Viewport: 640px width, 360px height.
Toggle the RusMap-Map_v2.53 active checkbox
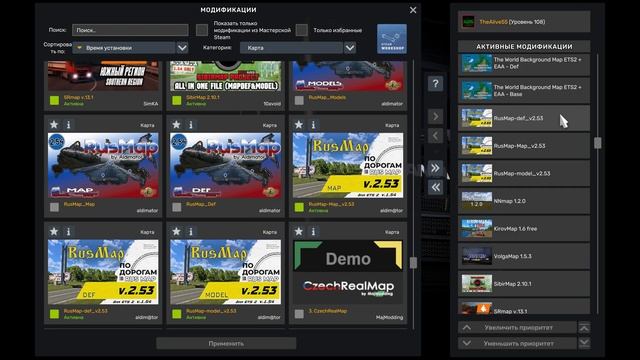point(299,207)
